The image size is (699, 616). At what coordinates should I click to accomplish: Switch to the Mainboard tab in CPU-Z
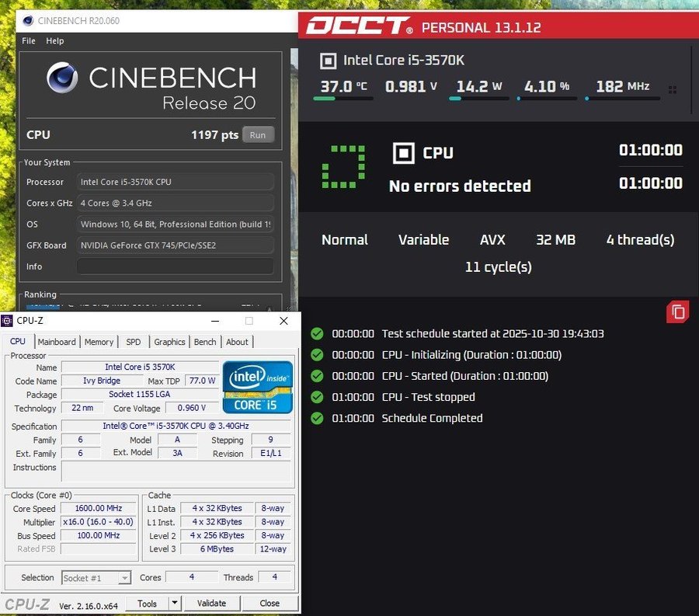(x=57, y=342)
